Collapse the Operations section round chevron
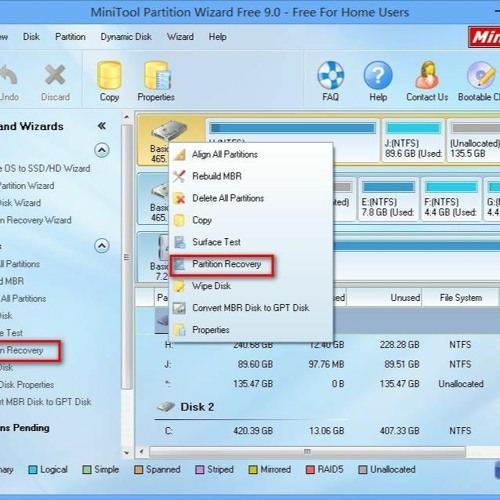This screenshot has width=500, height=500. [x=102, y=246]
